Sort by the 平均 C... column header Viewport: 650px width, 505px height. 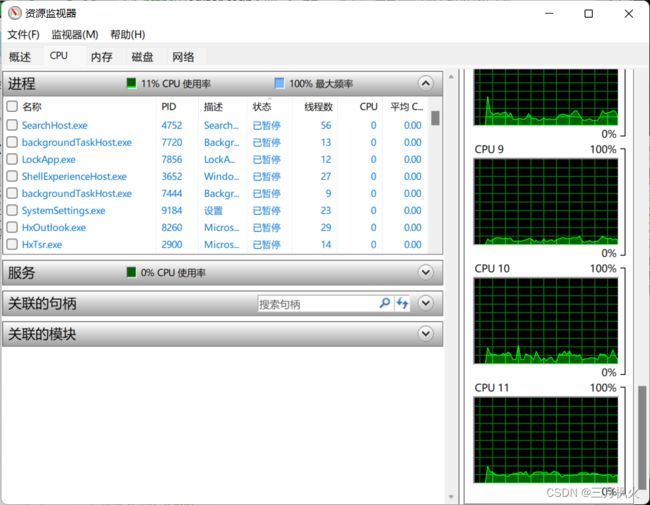(407, 107)
